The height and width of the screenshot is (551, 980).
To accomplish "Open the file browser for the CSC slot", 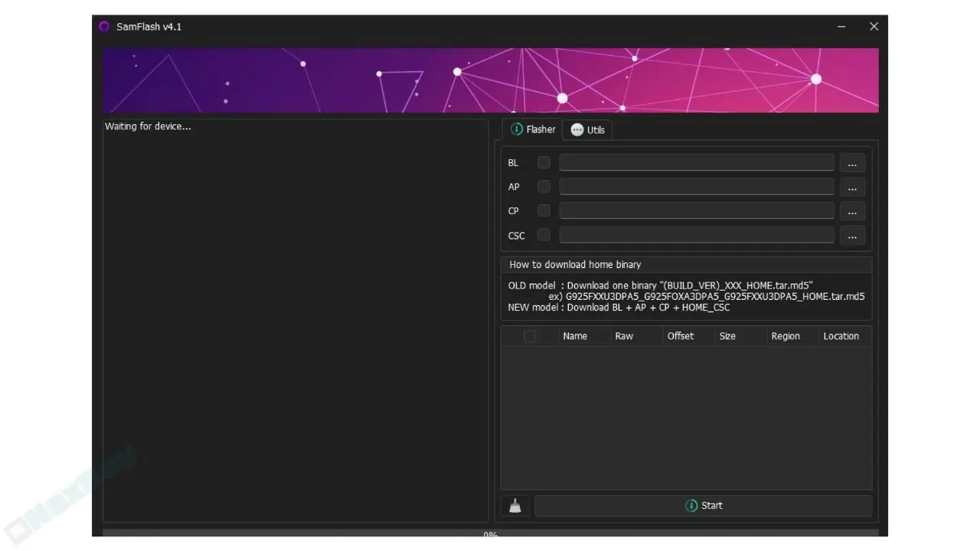I will 852,236.
